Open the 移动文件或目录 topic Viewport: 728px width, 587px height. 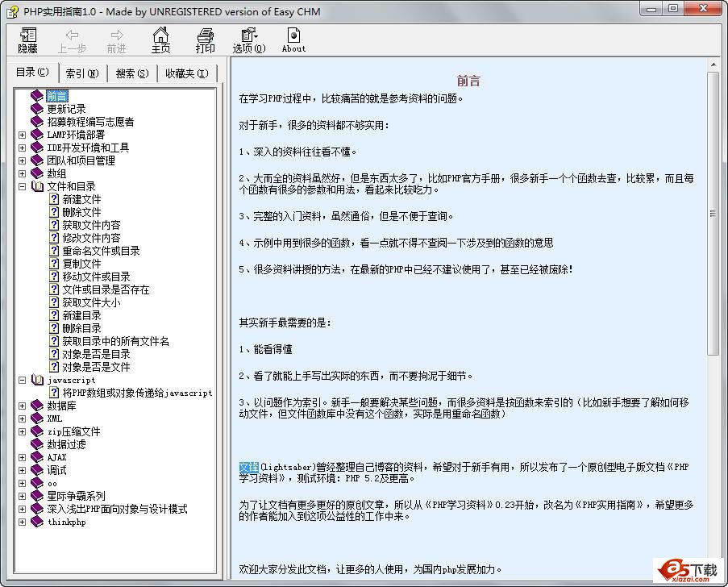click(x=97, y=277)
